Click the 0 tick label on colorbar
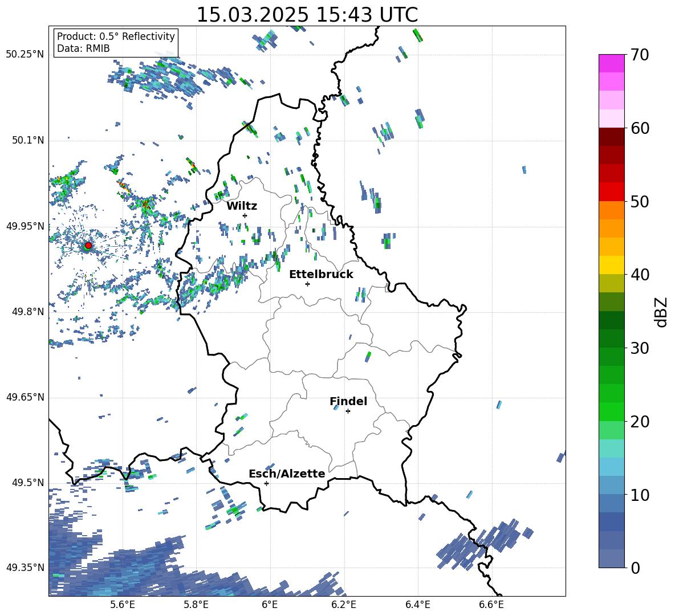 point(636,568)
